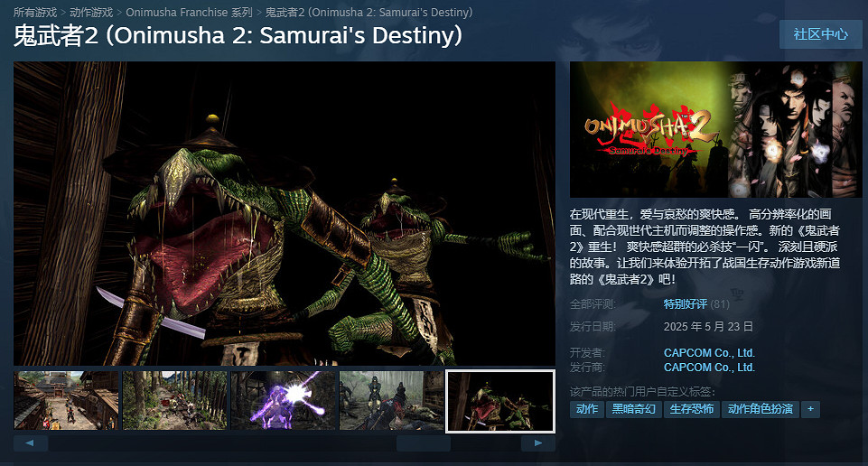Select the green monster screenshot thumbnail
Viewport: 868px width, 466px height.
pos(500,401)
